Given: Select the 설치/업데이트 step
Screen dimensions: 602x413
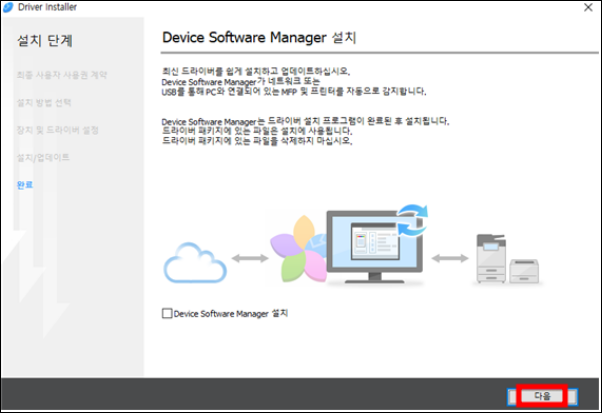Looking at the screenshot, I should pyautogui.click(x=43, y=157).
